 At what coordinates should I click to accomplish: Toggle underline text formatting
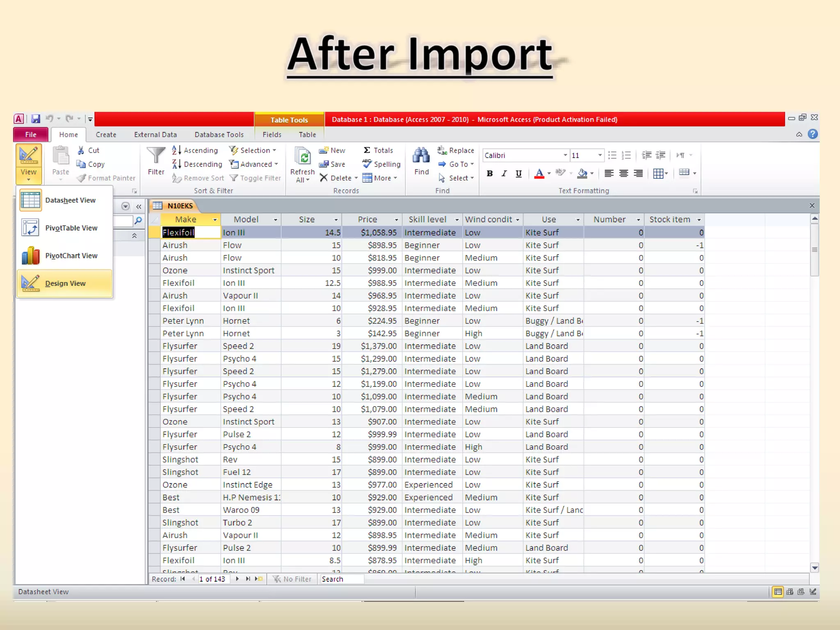[x=518, y=173]
